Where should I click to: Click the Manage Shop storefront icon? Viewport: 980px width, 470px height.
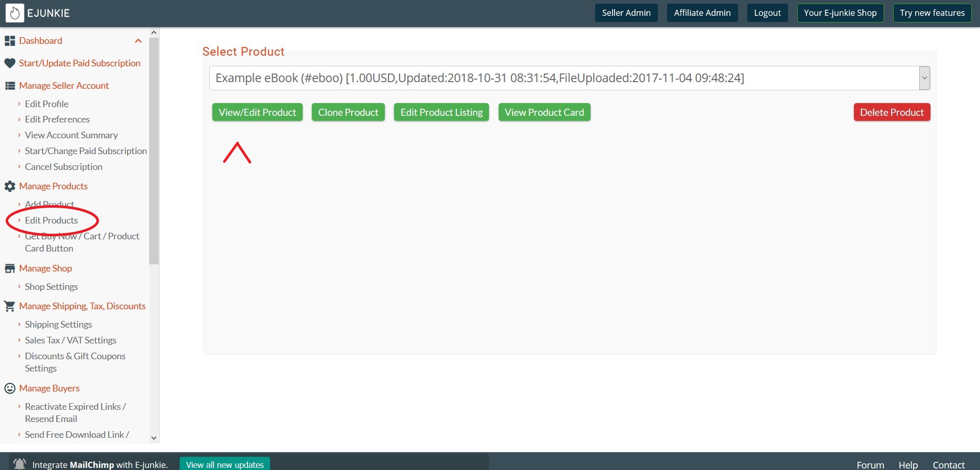[x=10, y=268]
